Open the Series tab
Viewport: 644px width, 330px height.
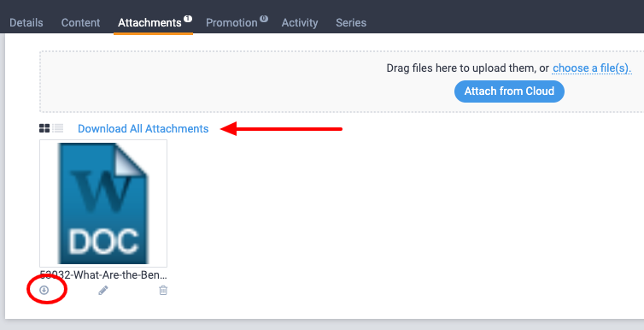[351, 22]
